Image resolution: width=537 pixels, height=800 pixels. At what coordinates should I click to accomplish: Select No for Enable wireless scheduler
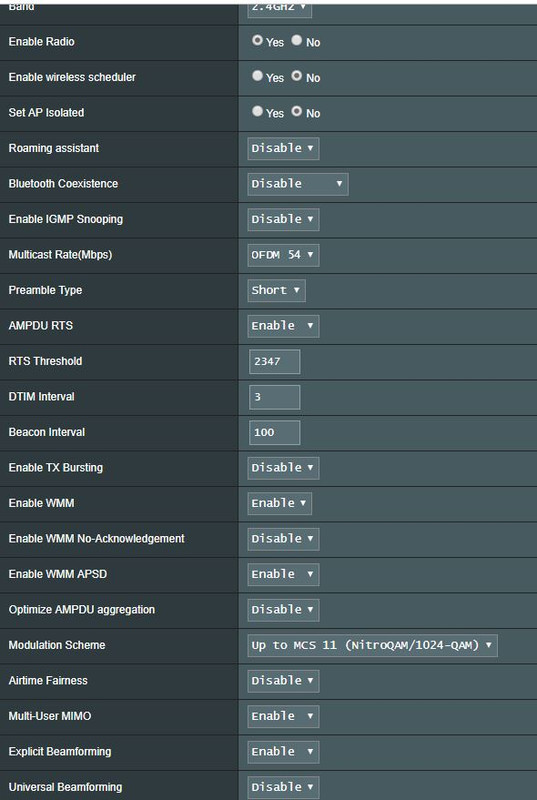click(297, 76)
